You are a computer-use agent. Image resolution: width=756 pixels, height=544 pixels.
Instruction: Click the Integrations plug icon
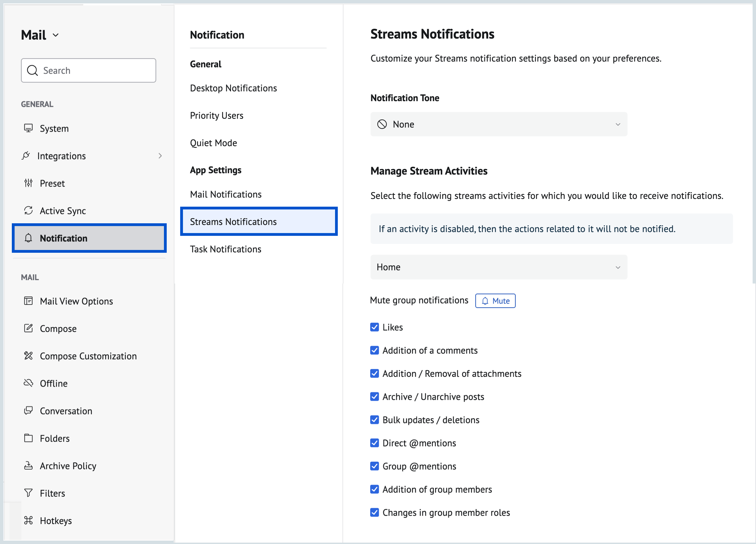(x=26, y=156)
